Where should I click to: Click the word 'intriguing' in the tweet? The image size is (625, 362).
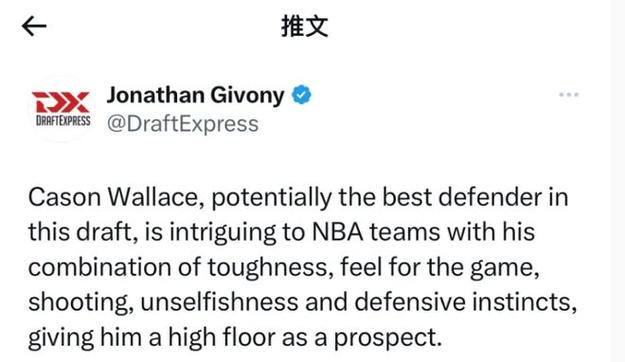tap(223, 233)
